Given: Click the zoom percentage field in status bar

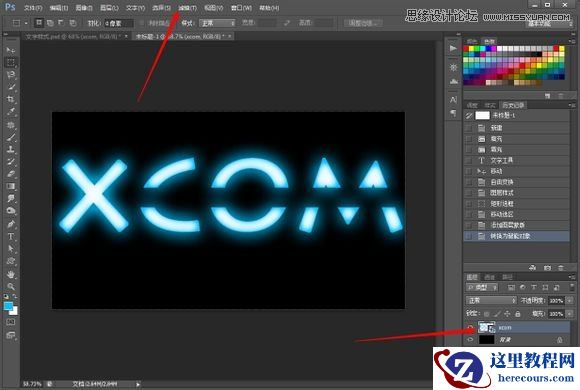Looking at the screenshot, I should (x=33, y=384).
